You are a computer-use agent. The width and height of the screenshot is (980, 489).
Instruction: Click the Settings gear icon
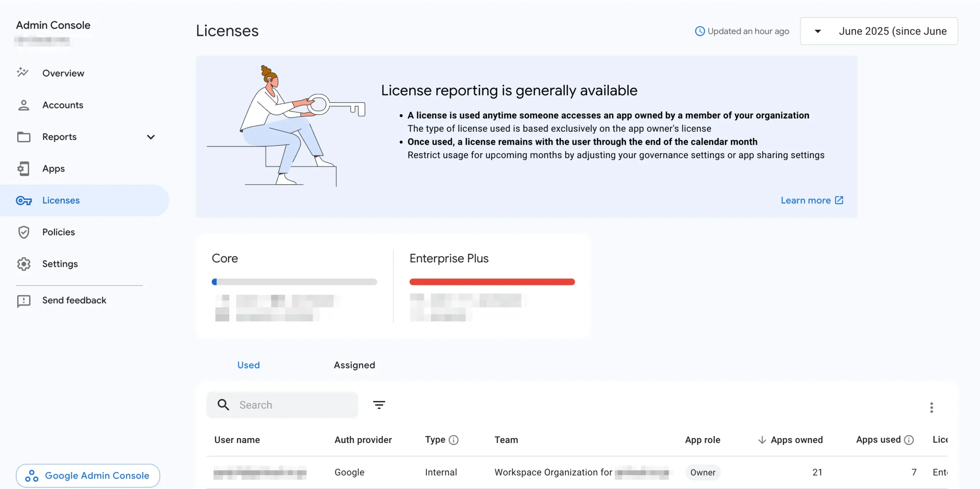point(24,264)
